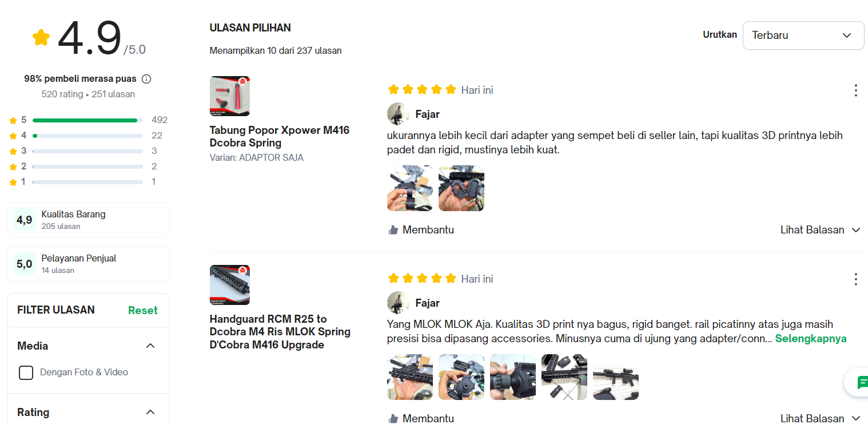This screenshot has width=868, height=424.
Task: Open three-dot menu on second Fajar review
Action: (x=855, y=279)
